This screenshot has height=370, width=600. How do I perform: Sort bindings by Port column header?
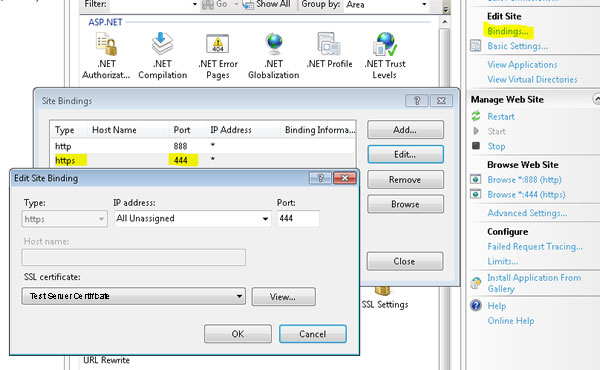(188, 130)
